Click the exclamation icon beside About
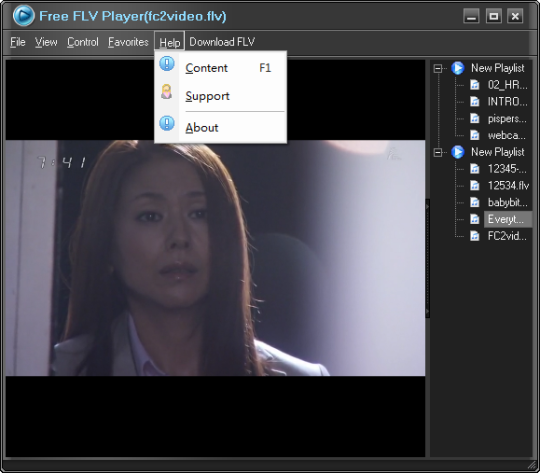 pyautogui.click(x=167, y=123)
